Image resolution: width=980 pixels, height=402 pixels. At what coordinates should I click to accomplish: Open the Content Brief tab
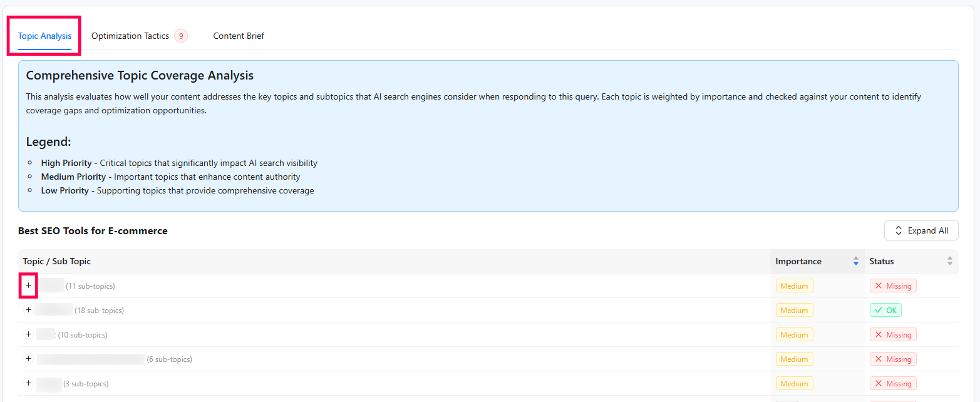pyautogui.click(x=239, y=36)
